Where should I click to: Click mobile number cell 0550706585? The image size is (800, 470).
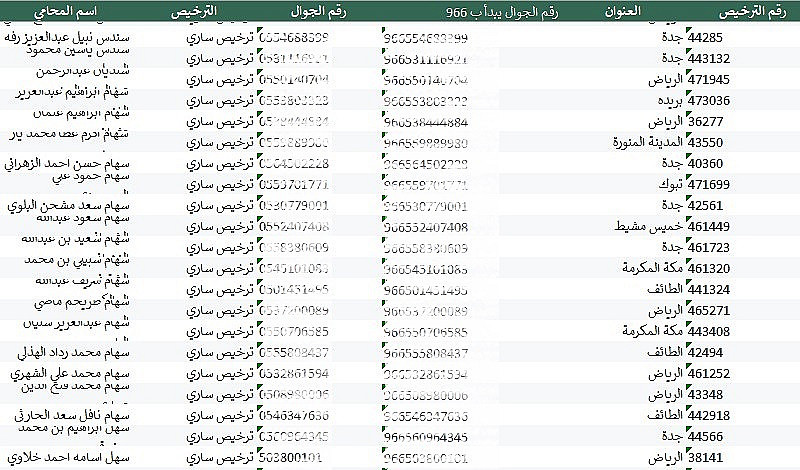pyautogui.click(x=294, y=332)
